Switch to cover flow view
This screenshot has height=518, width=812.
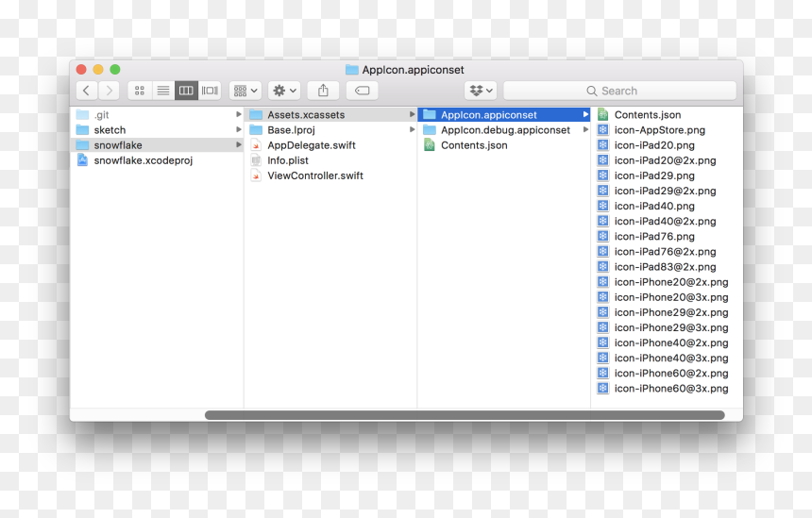point(210,91)
